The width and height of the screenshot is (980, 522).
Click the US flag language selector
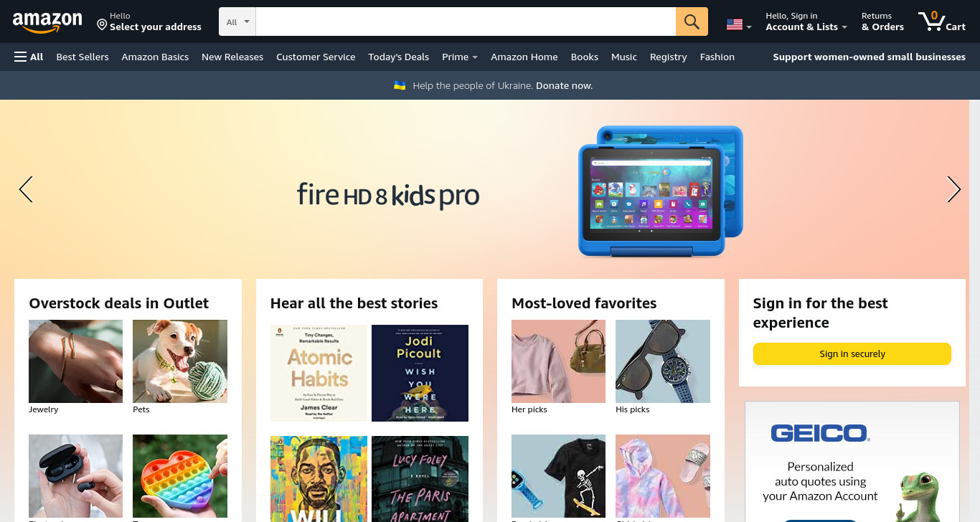(x=739, y=25)
